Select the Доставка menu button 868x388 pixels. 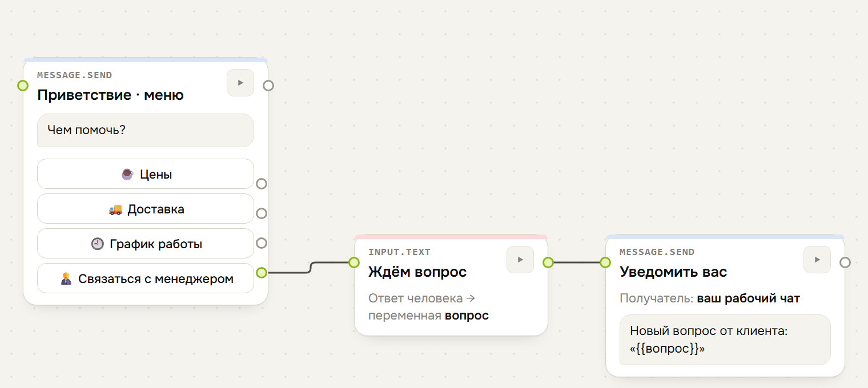pyautogui.click(x=146, y=209)
